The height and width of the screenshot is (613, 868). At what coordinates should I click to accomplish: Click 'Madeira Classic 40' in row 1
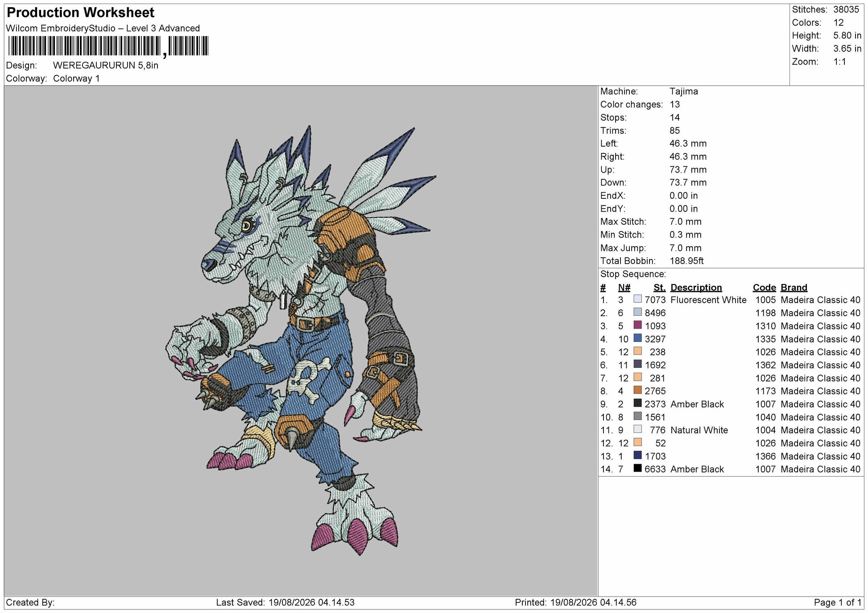tap(821, 300)
